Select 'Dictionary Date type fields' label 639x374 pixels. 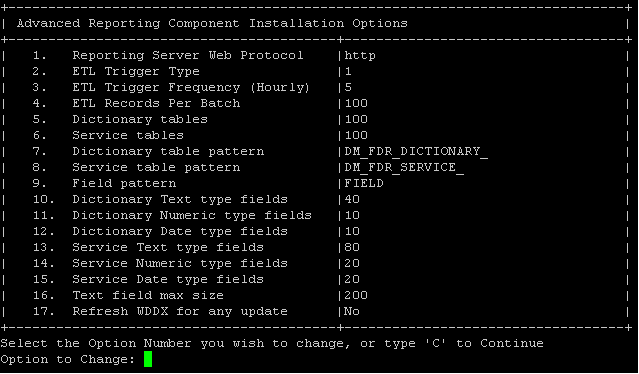coord(180,231)
